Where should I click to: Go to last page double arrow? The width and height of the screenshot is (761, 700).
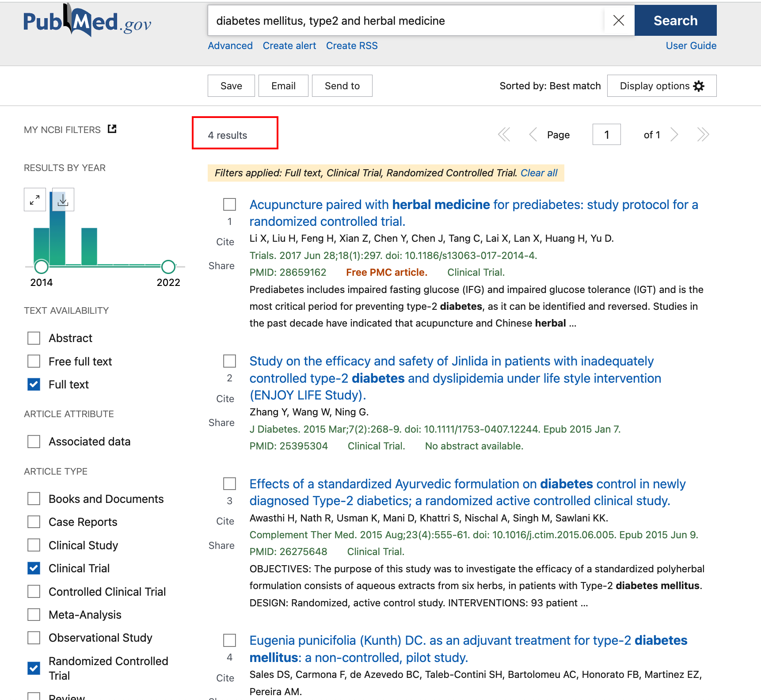tap(703, 134)
